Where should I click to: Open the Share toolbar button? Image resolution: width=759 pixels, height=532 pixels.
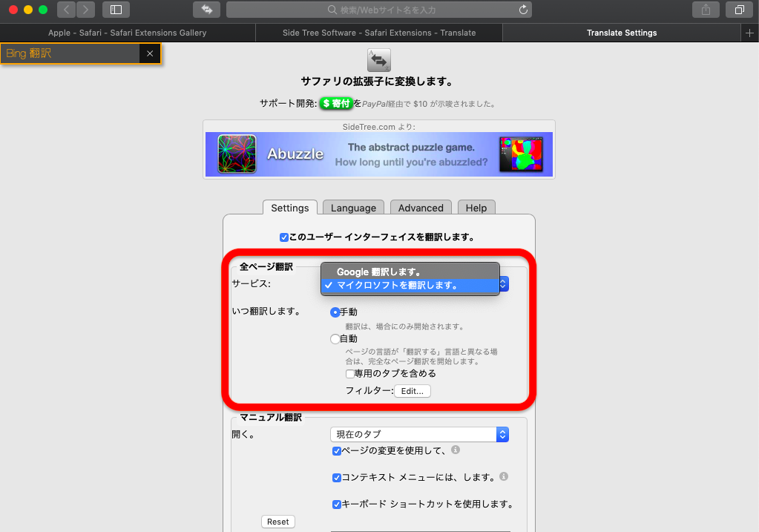[706, 10]
